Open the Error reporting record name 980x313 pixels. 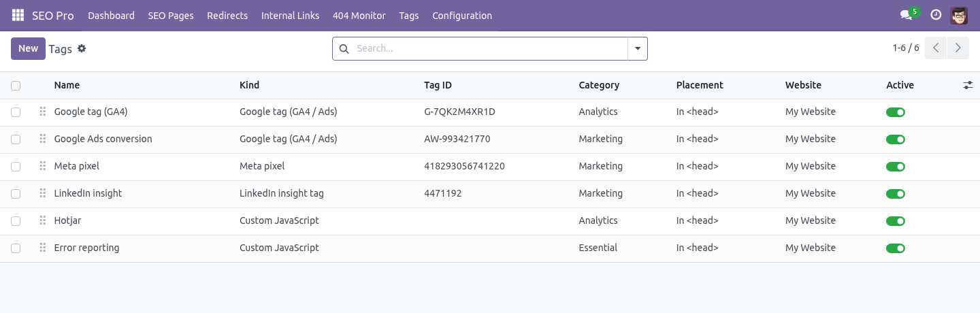point(86,248)
